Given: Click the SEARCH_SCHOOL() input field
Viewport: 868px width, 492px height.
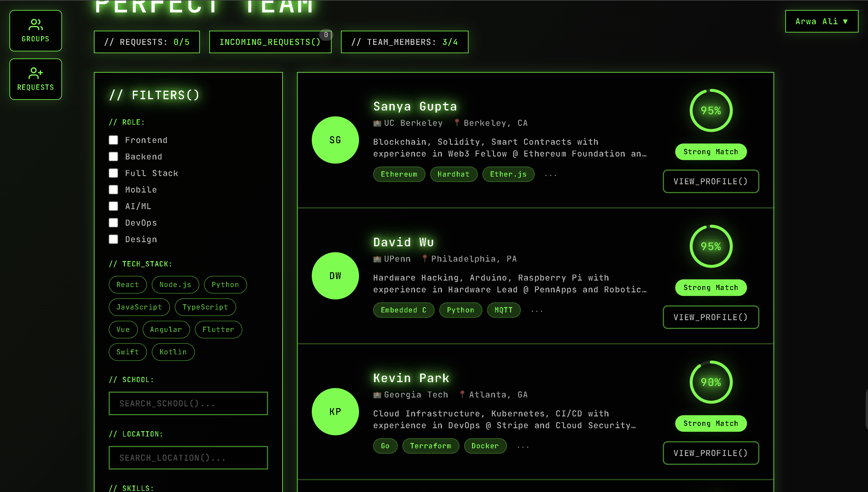Looking at the screenshot, I should coord(188,403).
